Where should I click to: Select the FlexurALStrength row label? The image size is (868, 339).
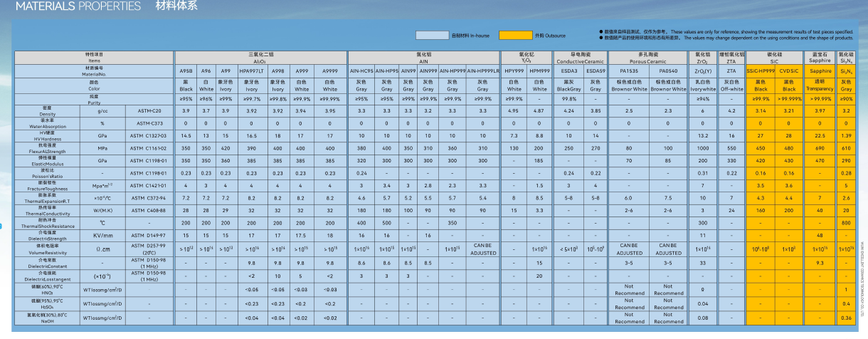click(47, 147)
